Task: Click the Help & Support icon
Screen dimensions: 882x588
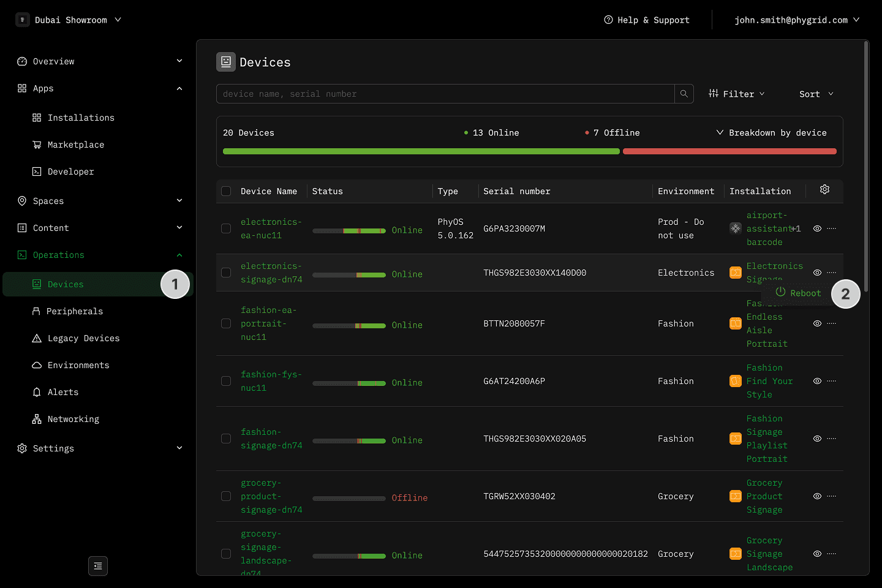Action: [x=608, y=20]
